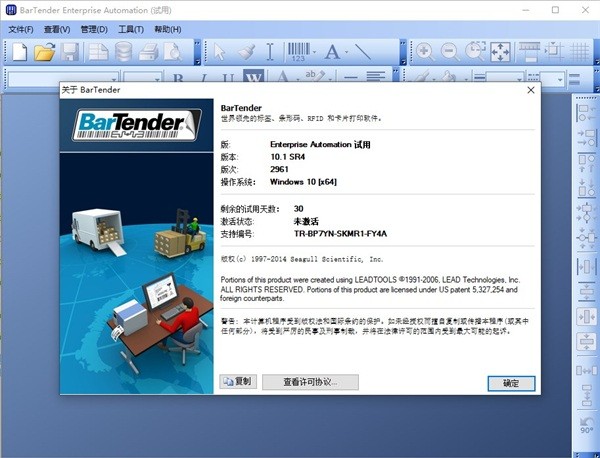Image resolution: width=600 pixels, height=458 pixels.
Task: Open the font name combo box
Action: click(x=64, y=78)
